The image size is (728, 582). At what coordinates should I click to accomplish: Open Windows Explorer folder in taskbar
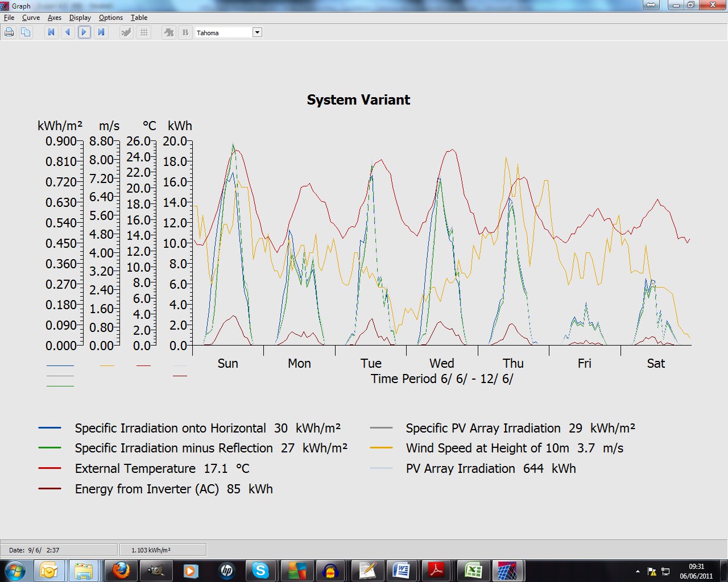(x=84, y=571)
